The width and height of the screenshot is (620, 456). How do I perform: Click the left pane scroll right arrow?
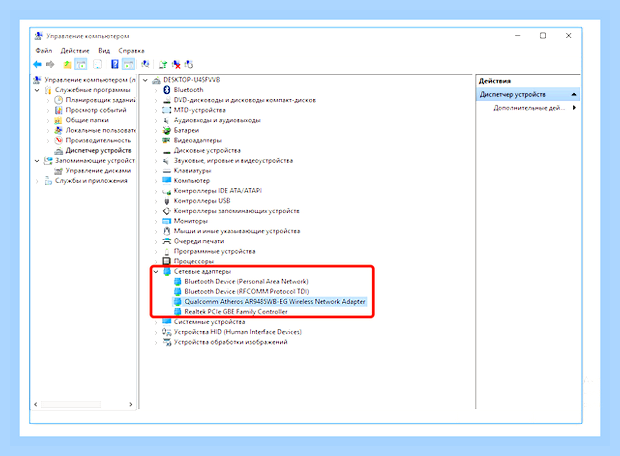[130, 404]
